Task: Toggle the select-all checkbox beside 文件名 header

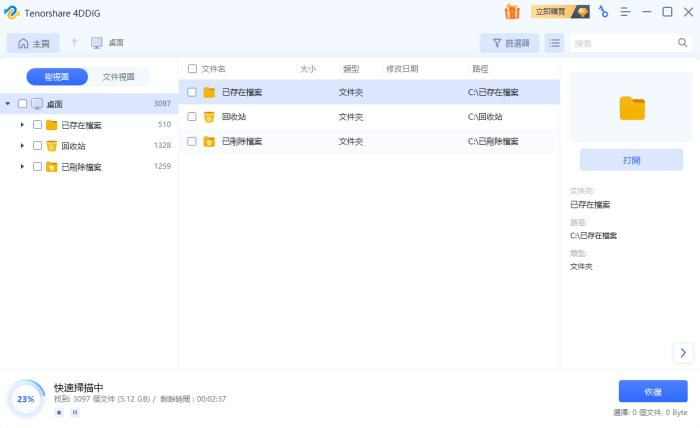Action: pos(192,69)
